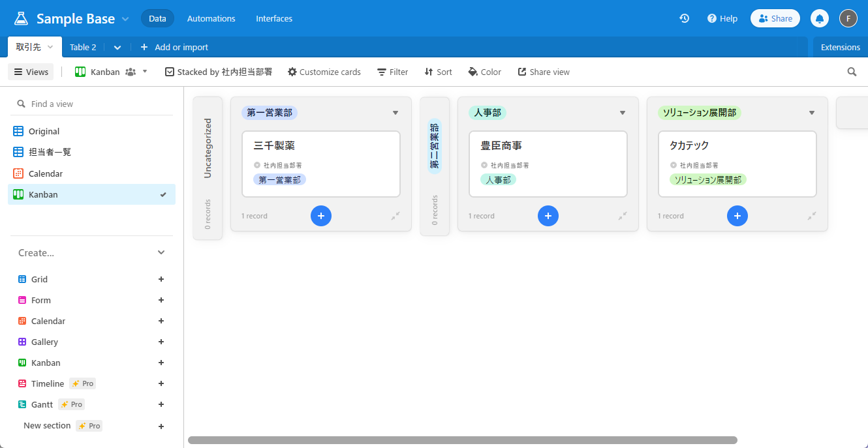Viewport: 868px width, 448px height.
Task: Click the Share button
Action: pos(775,18)
